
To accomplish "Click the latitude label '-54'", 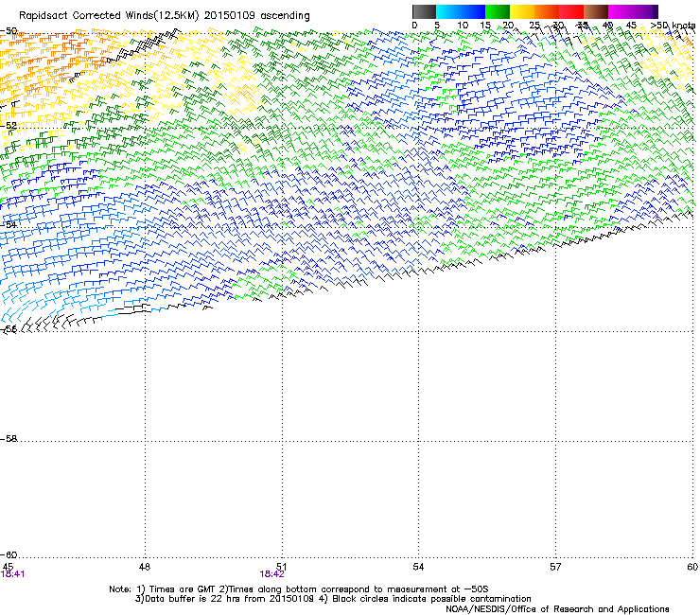I will point(9,224).
